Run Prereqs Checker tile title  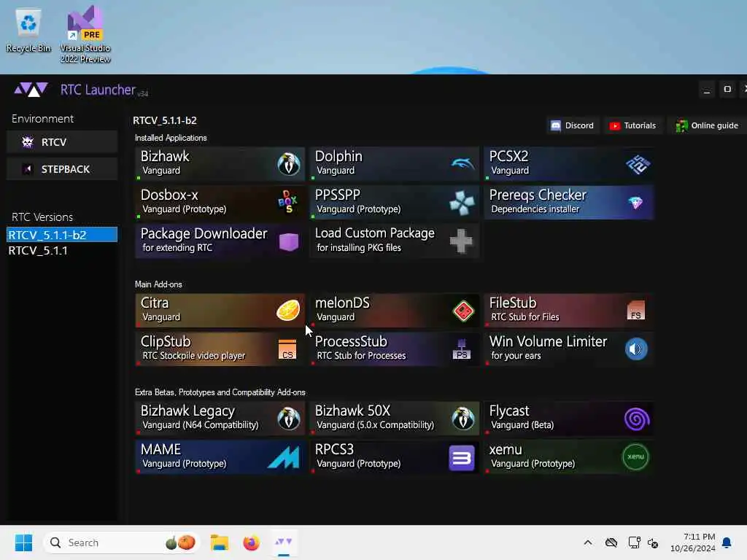(538, 195)
